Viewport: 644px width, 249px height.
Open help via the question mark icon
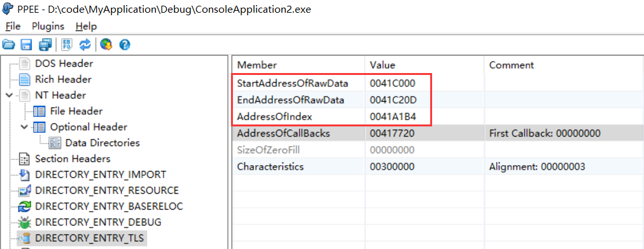(x=125, y=44)
